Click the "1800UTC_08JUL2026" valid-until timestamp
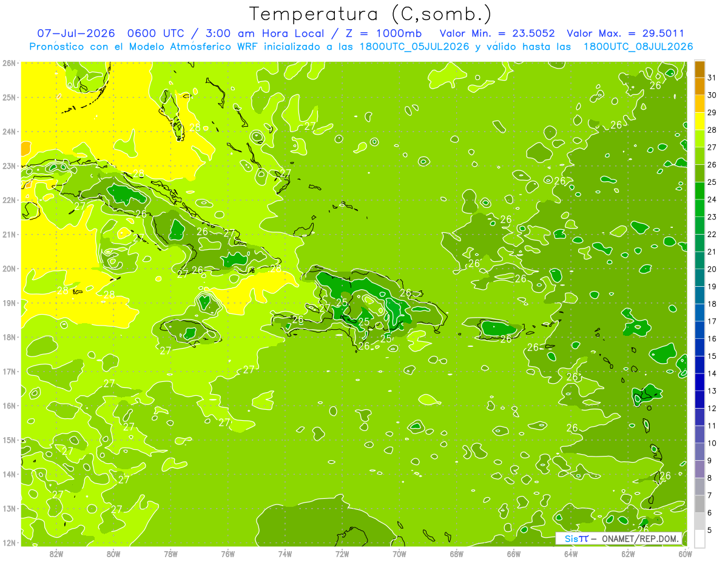The image size is (728, 562). pyautogui.click(x=638, y=46)
